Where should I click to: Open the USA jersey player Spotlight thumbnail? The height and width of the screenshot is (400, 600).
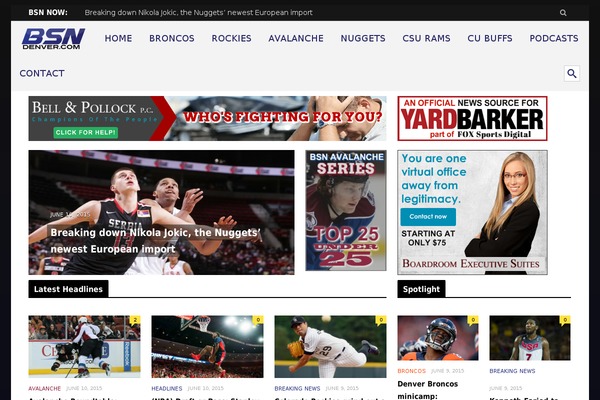530,338
